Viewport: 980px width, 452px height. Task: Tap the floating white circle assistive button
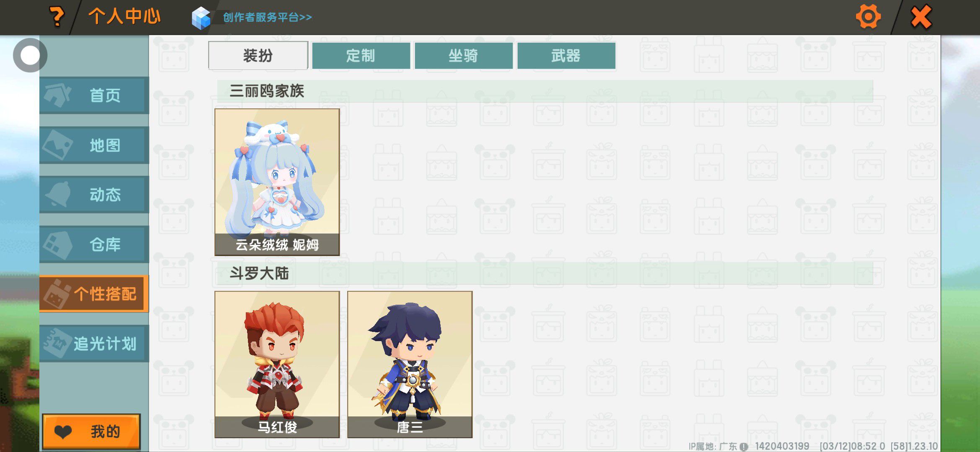30,55
